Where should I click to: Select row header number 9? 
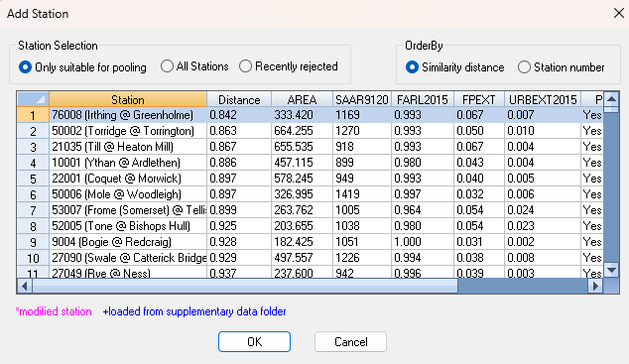pyautogui.click(x=33, y=242)
